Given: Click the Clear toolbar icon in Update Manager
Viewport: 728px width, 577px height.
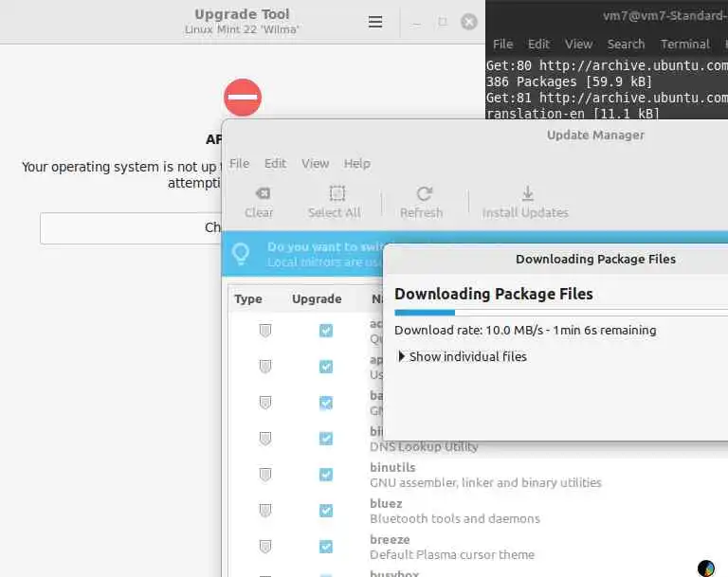Looking at the screenshot, I should point(263,193).
